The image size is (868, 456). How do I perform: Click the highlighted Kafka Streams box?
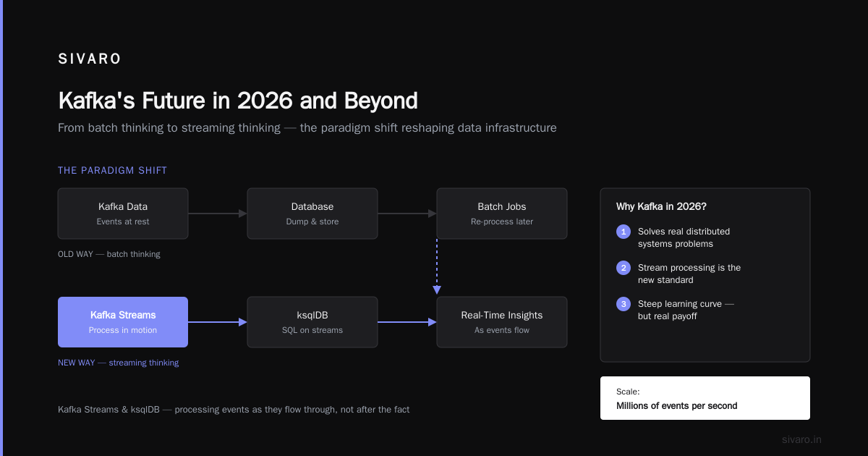tap(123, 322)
